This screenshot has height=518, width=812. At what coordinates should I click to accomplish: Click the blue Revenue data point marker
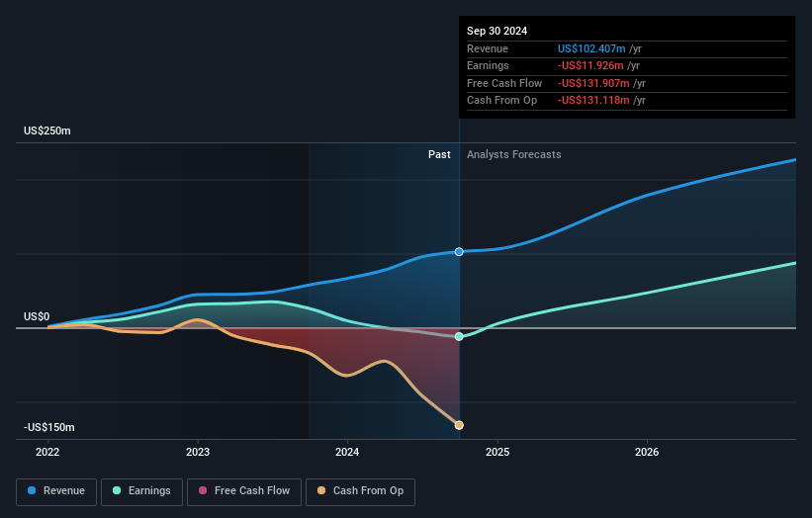click(x=459, y=252)
